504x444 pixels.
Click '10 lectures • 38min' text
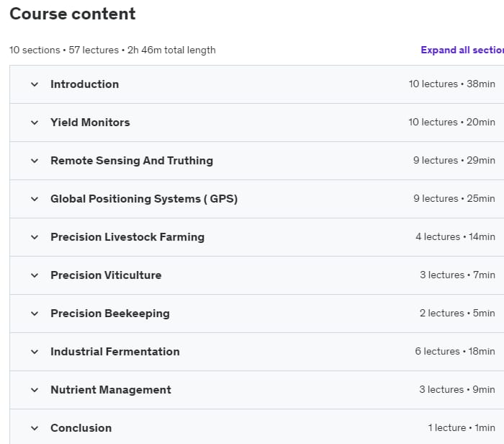(451, 84)
